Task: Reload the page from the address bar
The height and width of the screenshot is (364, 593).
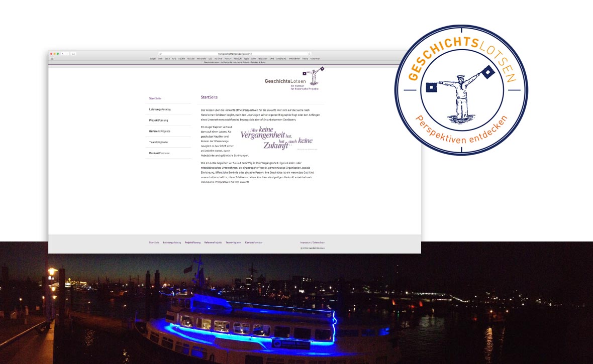Action: click(309, 54)
